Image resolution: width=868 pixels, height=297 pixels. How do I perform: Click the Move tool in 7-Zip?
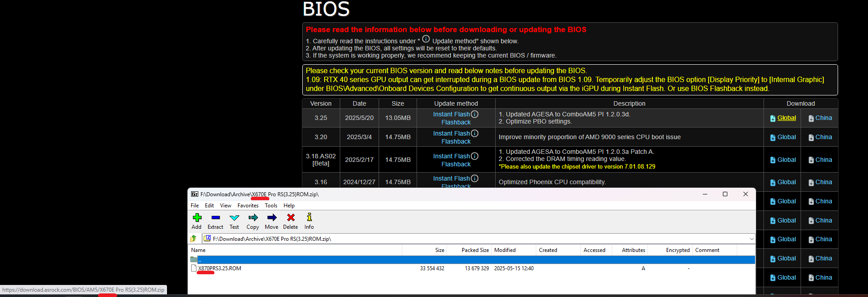[271, 221]
